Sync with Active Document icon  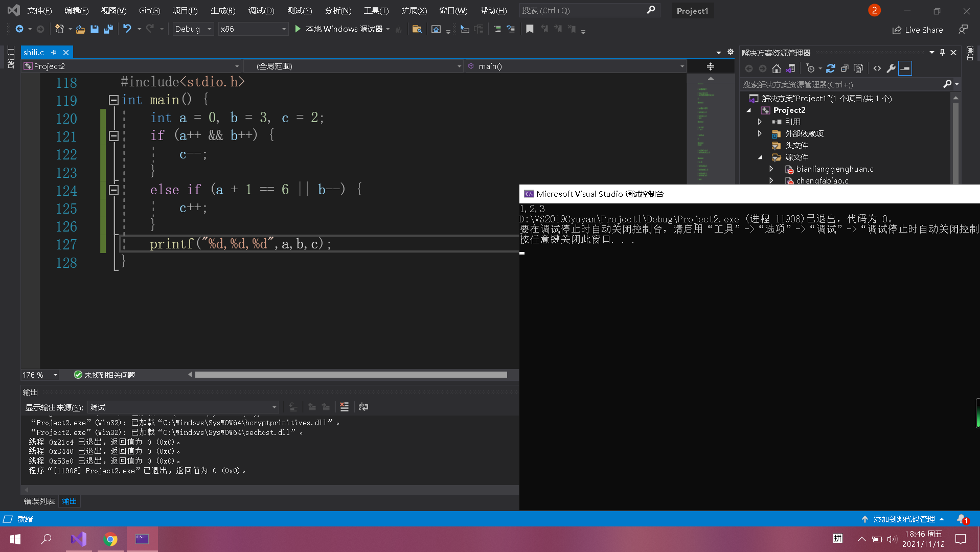(831, 68)
